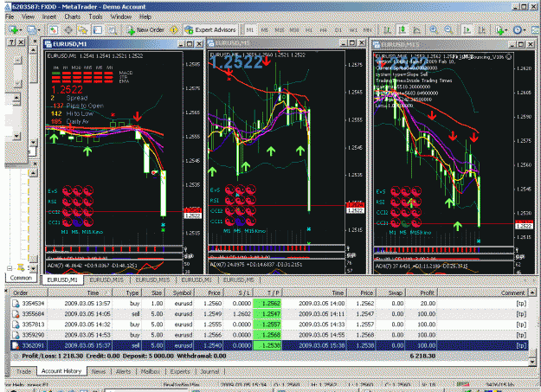Switch chart to Line Chart icon
541x392 pixels.
[x=417, y=30]
